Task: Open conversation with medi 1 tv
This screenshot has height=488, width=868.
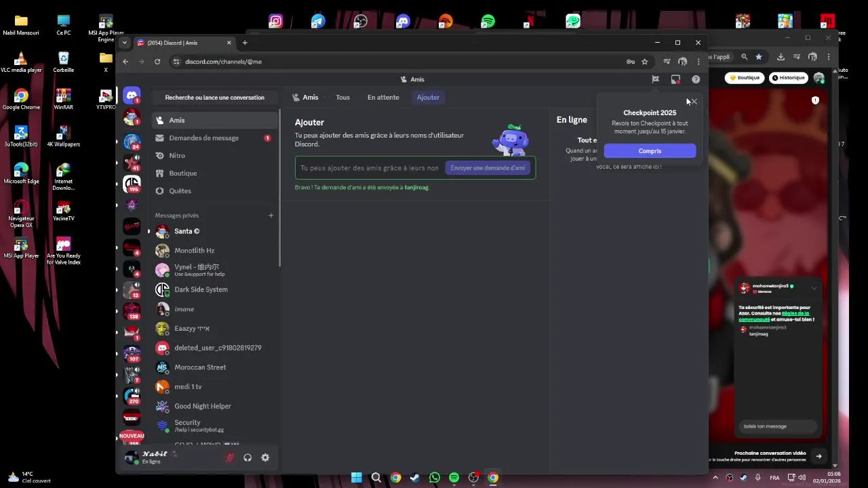Action: 214,387
